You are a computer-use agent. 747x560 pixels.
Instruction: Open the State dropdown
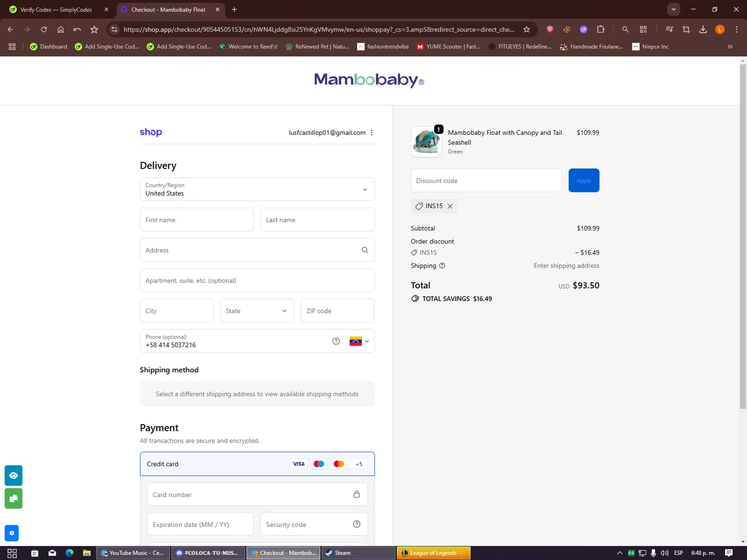[x=257, y=311]
